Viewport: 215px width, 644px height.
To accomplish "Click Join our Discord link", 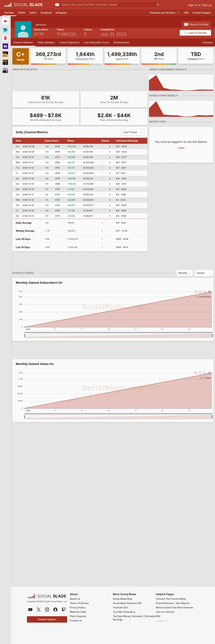I will click(165, 612).
